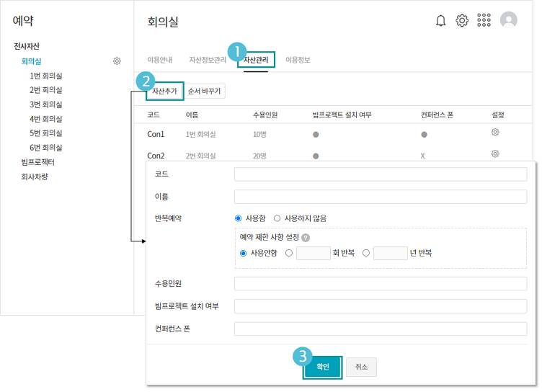This screenshot has width=542, height=392.
Task: Click the gear icon beside 회의실 in sidebar
Action: tap(117, 61)
